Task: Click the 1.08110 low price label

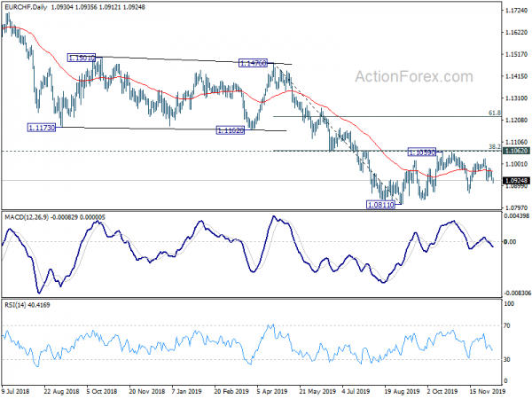Action: click(380, 205)
